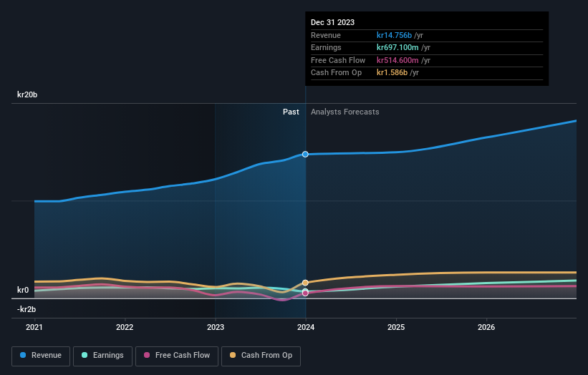Click the Revenue data point marker at 2024

point(305,155)
